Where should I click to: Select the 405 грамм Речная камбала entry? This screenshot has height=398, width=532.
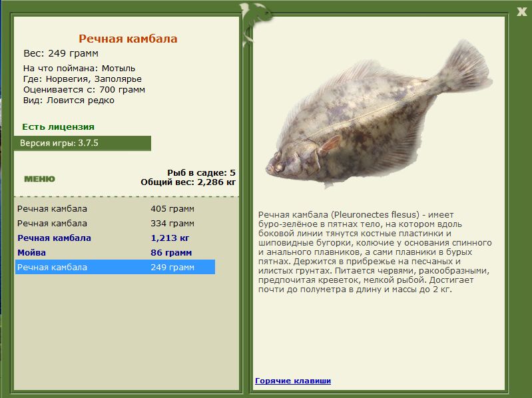115,209
